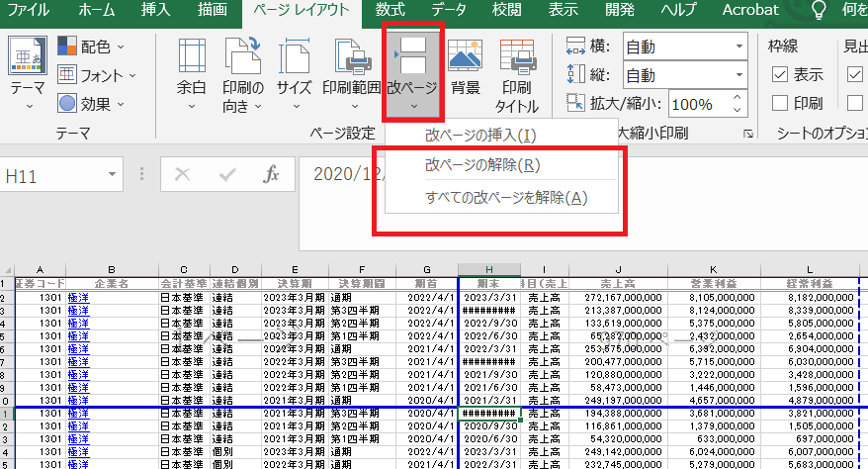The height and width of the screenshot is (469, 868).
Task: Open the テーマ themes gallery
Action: tap(27, 72)
